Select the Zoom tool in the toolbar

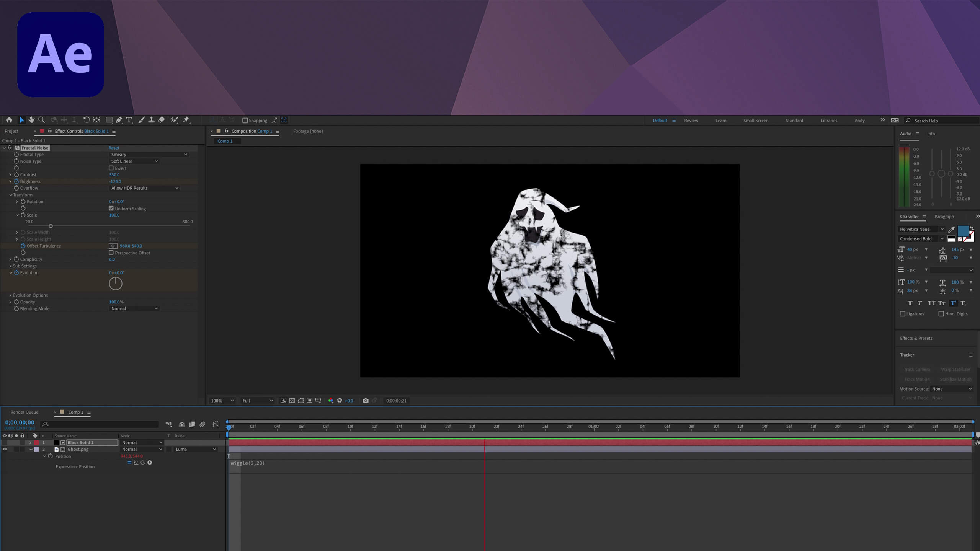point(41,120)
